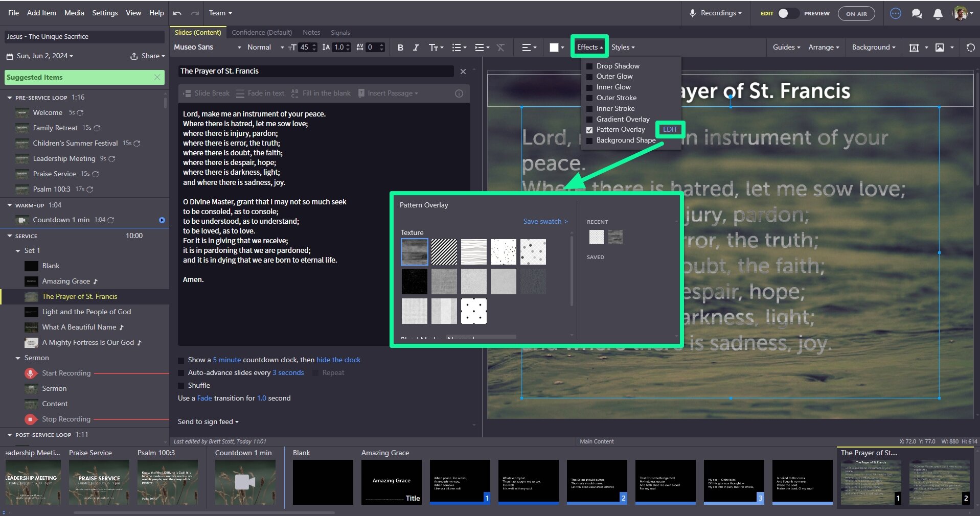Click the Fade in text button
Viewport: 980px width, 516px height.
pyautogui.click(x=260, y=93)
